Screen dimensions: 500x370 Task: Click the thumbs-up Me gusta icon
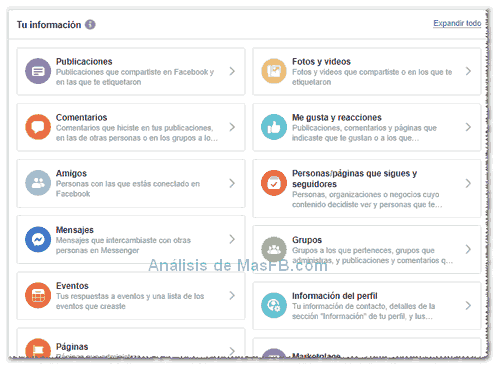[x=274, y=127]
